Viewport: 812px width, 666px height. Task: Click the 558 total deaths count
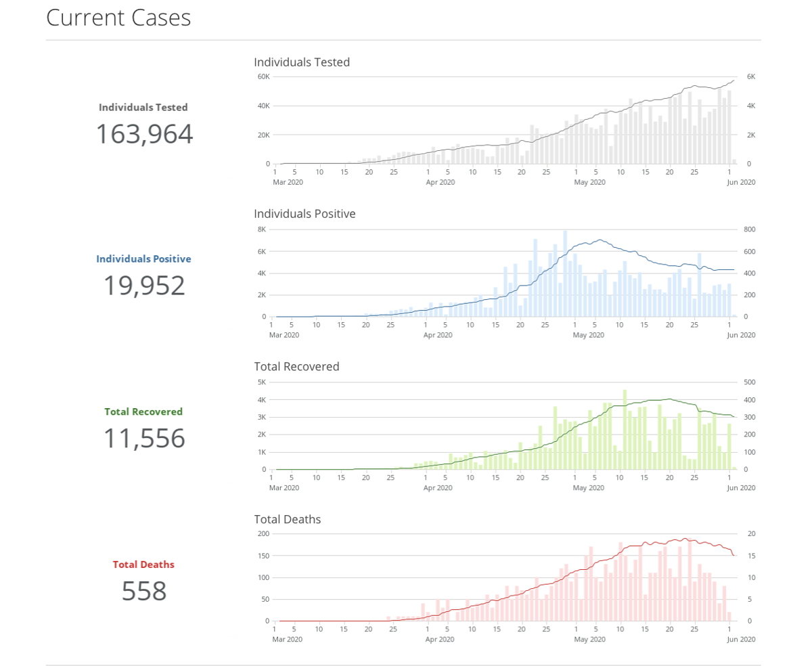pyautogui.click(x=144, y=592)
